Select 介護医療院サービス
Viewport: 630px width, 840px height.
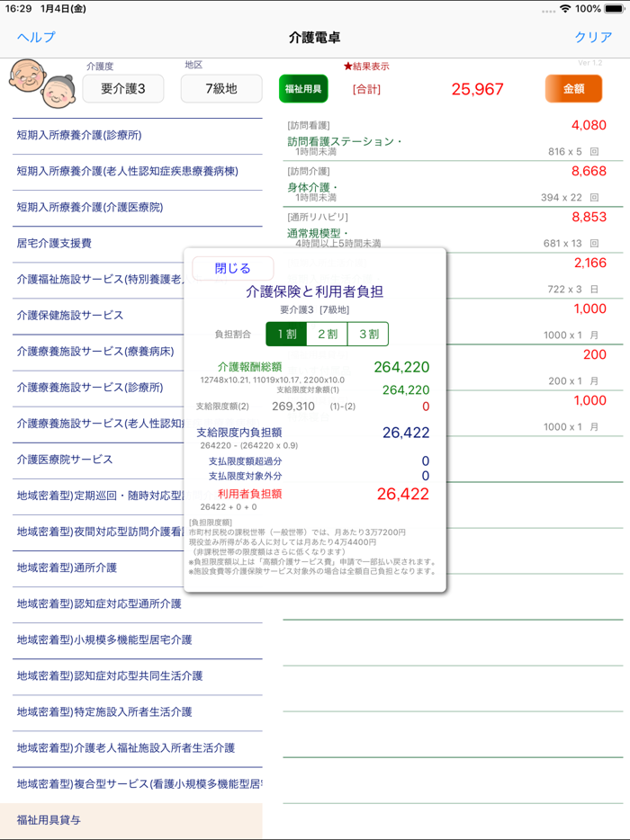pos(98,460)
